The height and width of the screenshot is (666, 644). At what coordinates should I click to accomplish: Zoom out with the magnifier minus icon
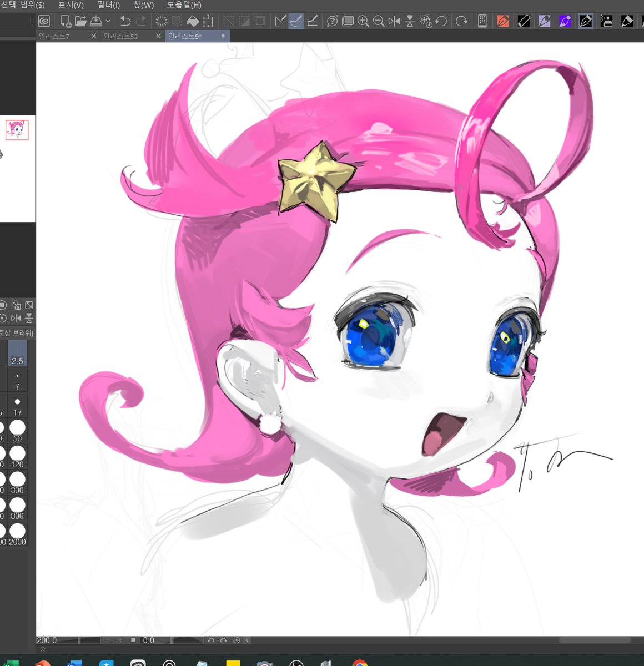[379, 21]
